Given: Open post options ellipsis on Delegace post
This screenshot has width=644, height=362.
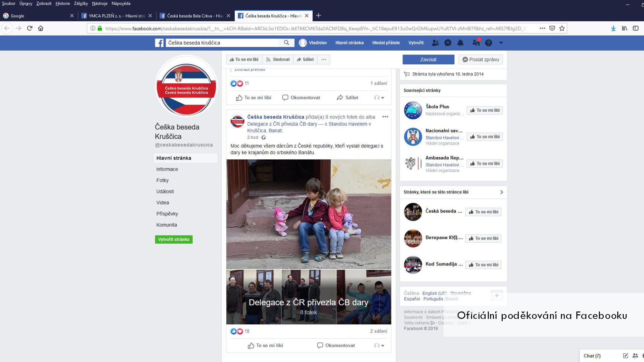Looking at the screenshot, I should (x=385, y=117).
